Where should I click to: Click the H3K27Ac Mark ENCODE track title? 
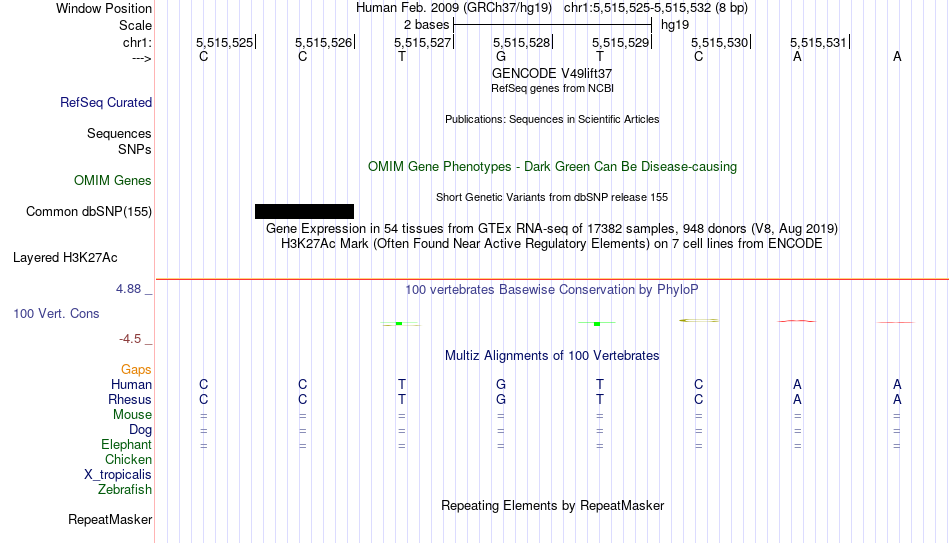[x=552, y=244]
